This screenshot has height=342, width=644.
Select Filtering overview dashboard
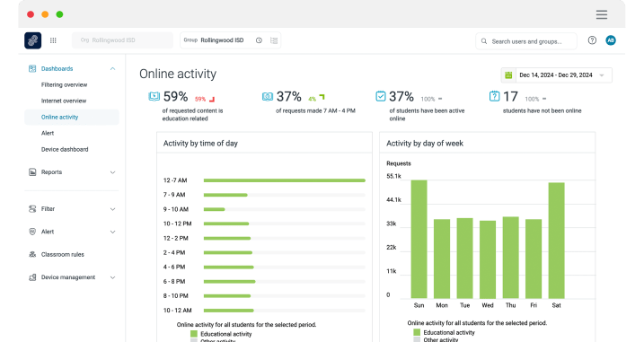coord(64,84)
